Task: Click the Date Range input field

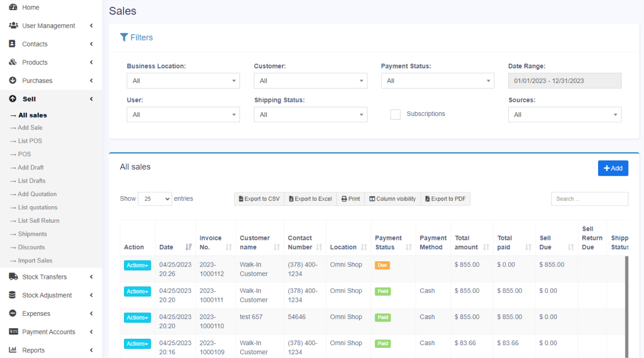Action: (x=564, y=81)
